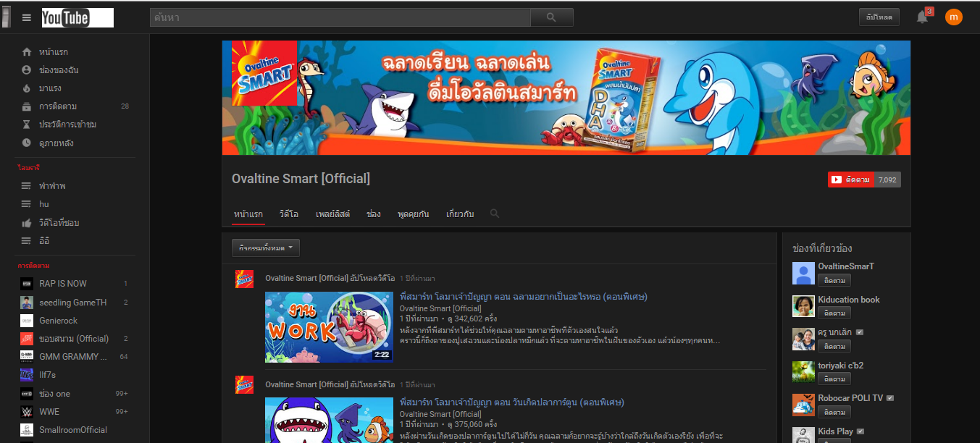Open the ช่อง one subscription
Image resolution: width=980 pixels, height=443 pixels.
[55, 394]
